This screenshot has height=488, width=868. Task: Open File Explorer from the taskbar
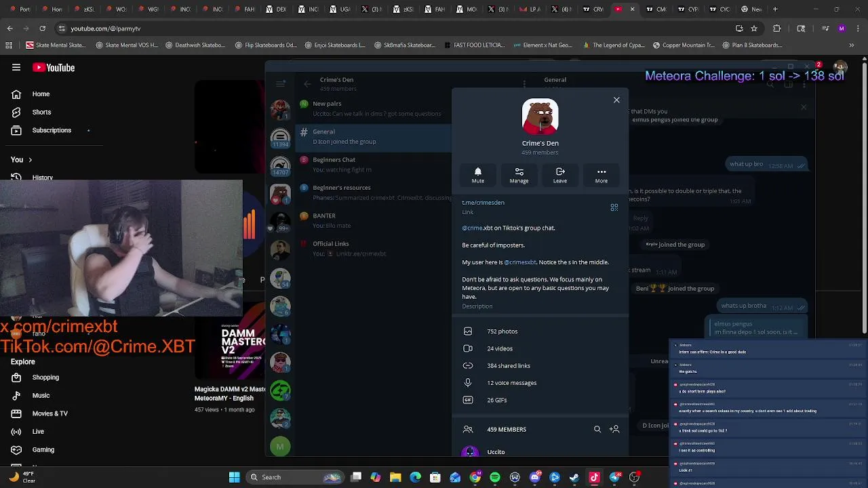pyautogui.click(x=395, y=477)
